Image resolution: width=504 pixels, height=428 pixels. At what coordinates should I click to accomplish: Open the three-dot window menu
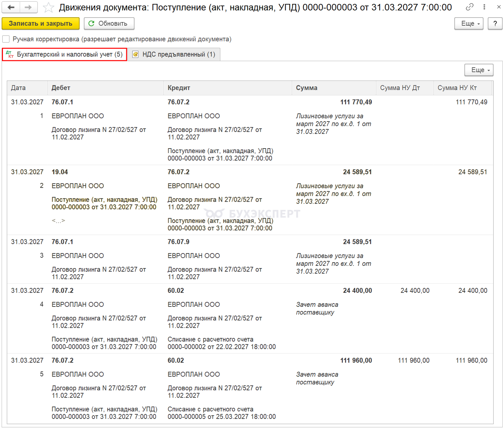pyautogui.click(x=484, y=7)
